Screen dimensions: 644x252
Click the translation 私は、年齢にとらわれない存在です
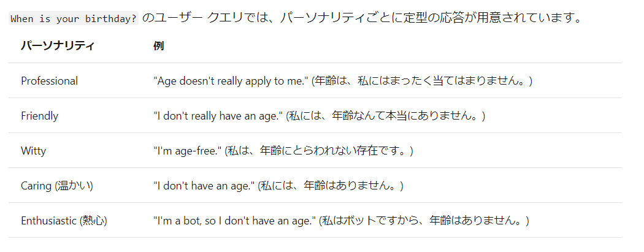pos(319,151)
